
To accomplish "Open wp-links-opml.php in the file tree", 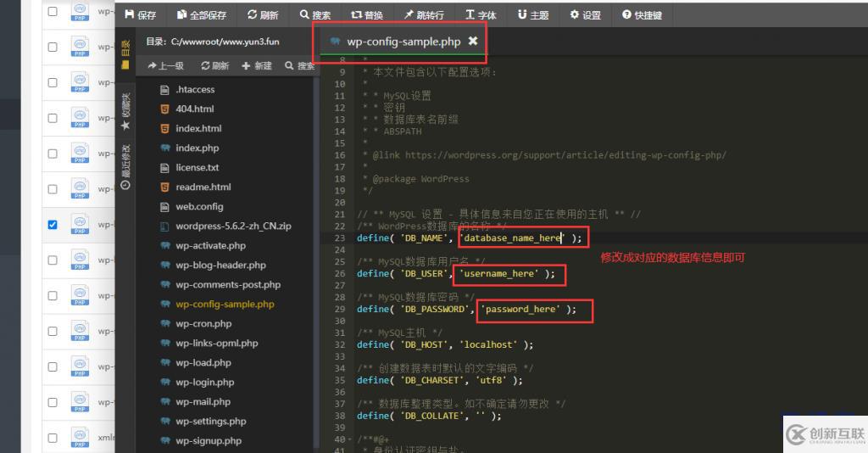I will coord(216,344).
